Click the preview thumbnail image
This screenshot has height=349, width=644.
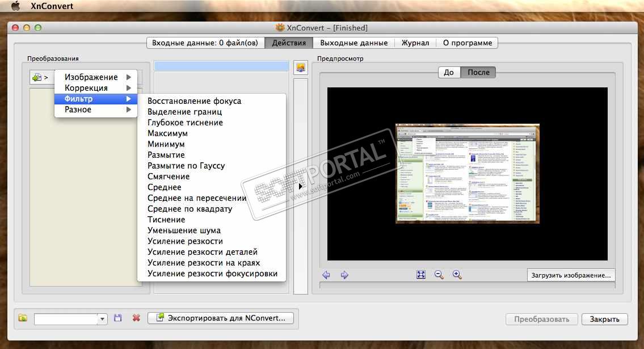pyautogui.click(x=468, y=174)
